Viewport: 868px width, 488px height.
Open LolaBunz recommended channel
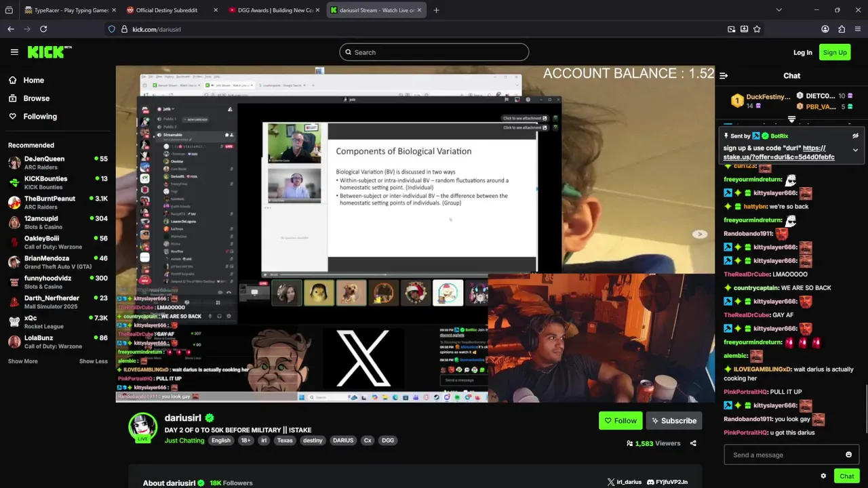point(58,342)
